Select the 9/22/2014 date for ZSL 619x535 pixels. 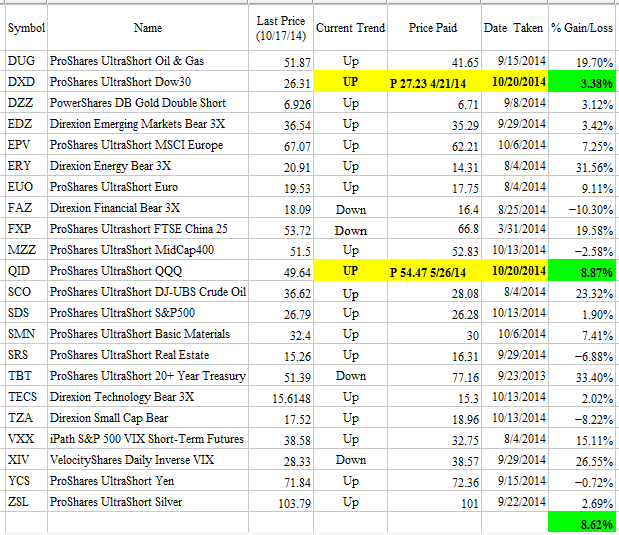514,501
